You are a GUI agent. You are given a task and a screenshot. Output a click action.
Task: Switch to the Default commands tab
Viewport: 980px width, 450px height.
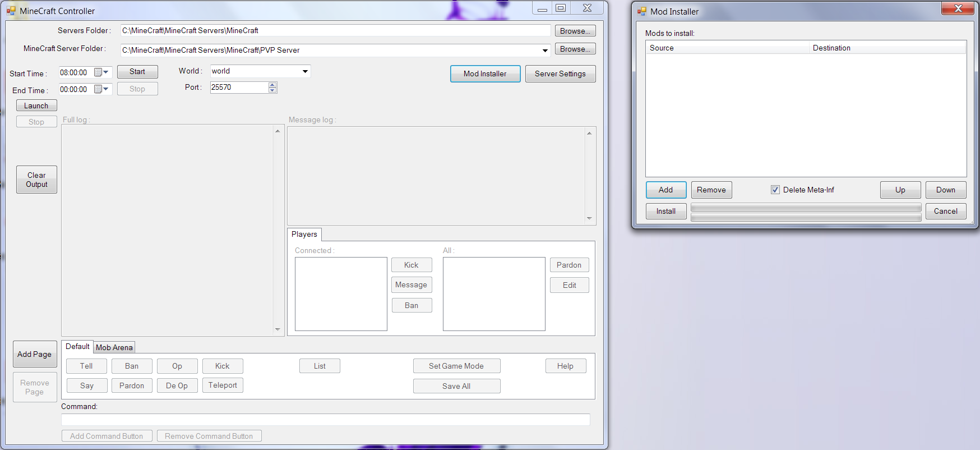[x=77, y=347]
